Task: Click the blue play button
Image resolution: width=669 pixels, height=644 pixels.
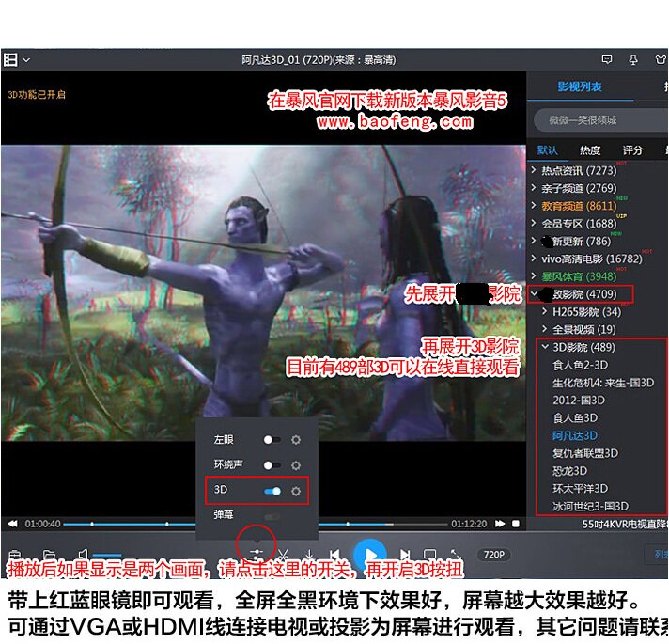Action: tap(369, 556)
